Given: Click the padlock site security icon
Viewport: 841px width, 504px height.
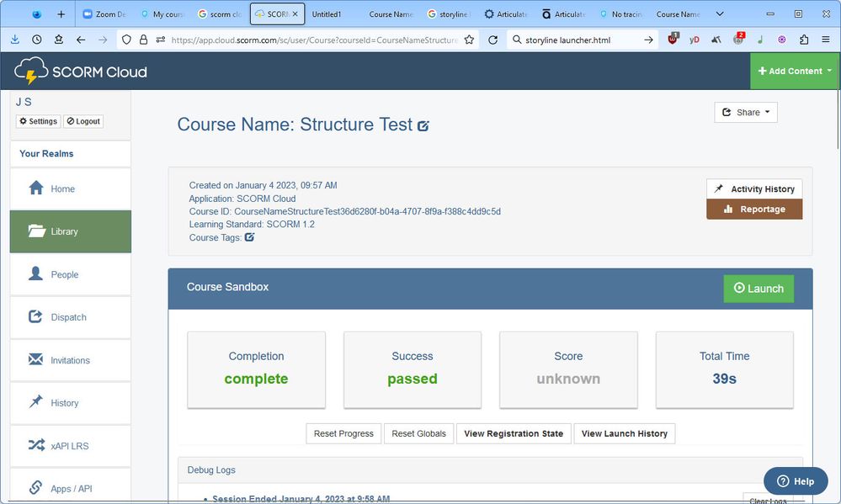Looking at the screenshot, I should click(x=143, y=40).
